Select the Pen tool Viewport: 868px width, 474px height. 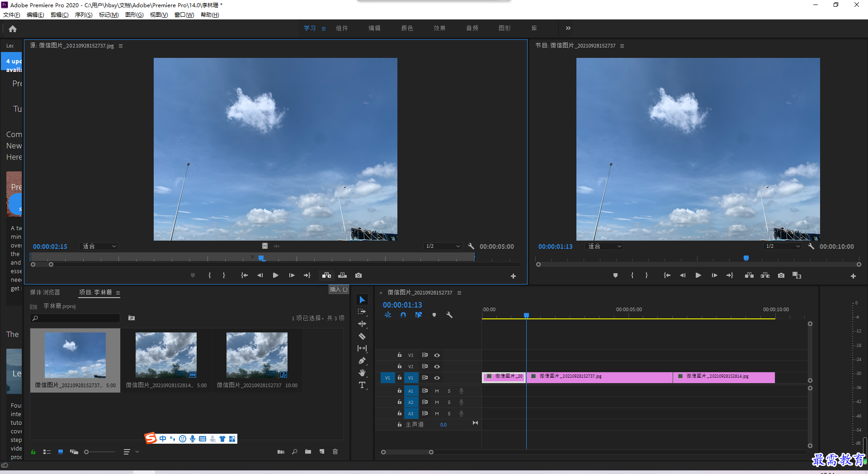(x=362, y=360)
